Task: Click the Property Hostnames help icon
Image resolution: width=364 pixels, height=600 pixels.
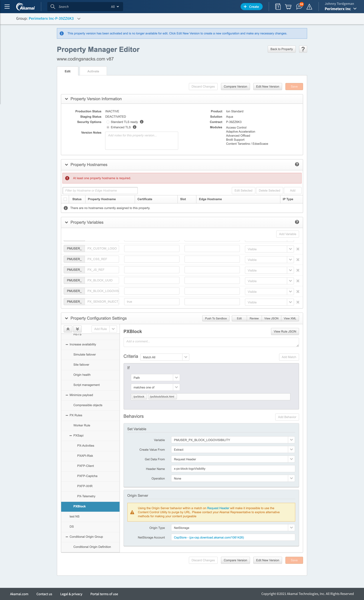Action: click(297, 164)
